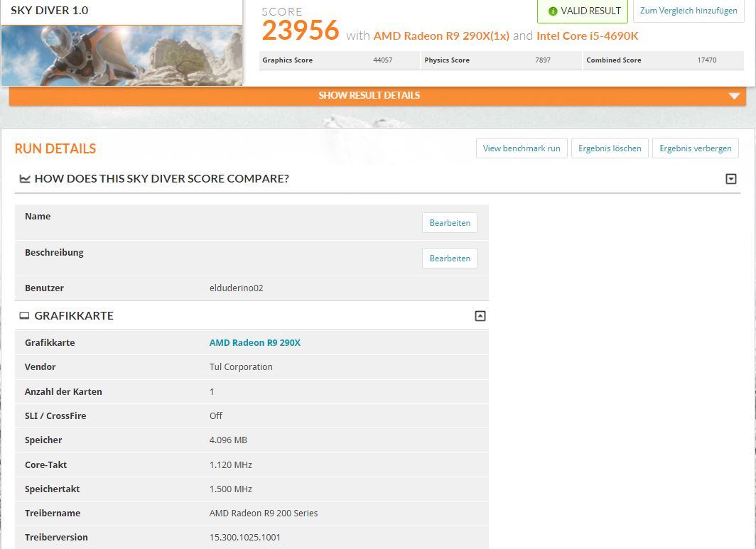Click username elduderino02
The height and width of the screenshot is (549, 756).
pos(236,288)
